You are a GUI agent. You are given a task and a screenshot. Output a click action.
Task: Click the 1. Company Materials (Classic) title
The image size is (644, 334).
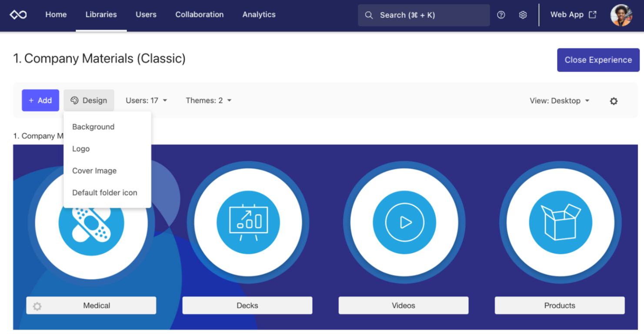[100, 58]
